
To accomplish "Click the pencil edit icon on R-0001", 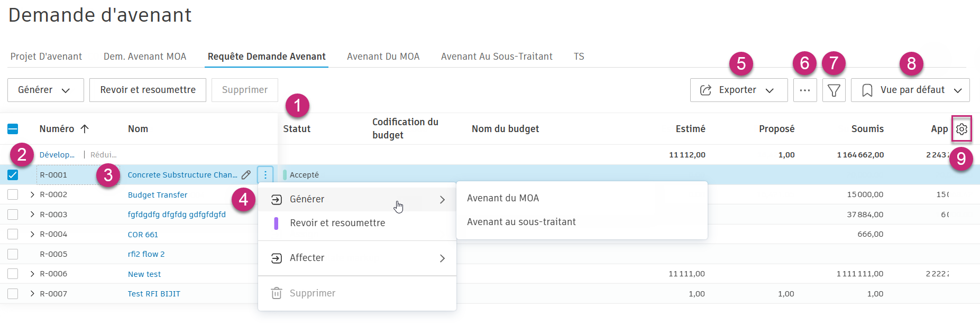I will click(x=246, y=175).
